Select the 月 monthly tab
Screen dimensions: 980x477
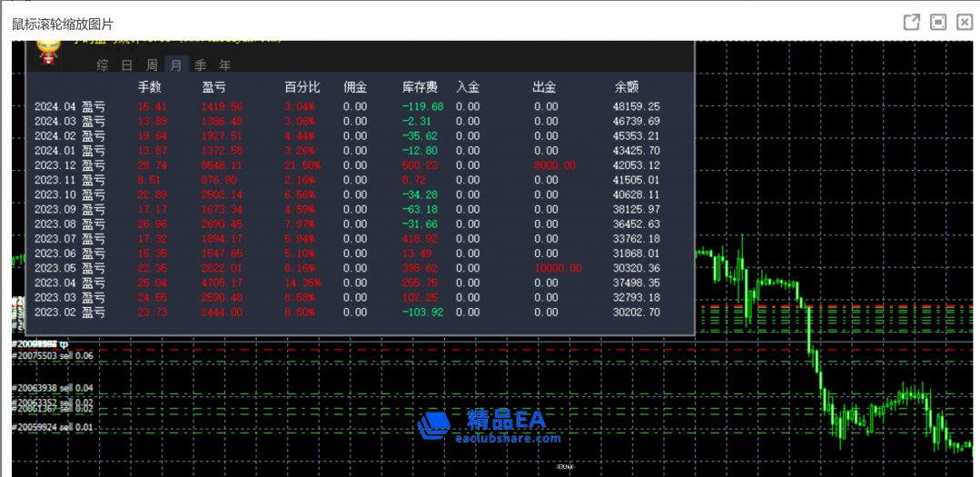(176, 65)
